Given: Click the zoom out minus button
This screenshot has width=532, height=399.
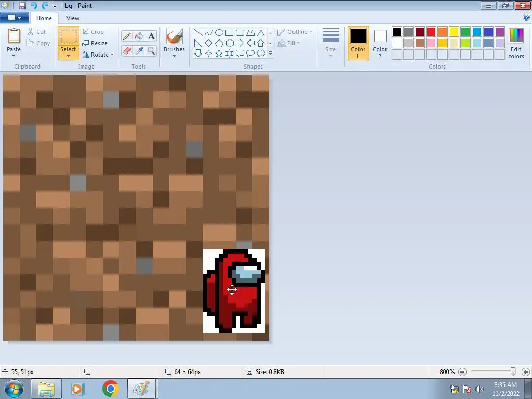Looking at the screenshot, I should (x=462, y=372).
